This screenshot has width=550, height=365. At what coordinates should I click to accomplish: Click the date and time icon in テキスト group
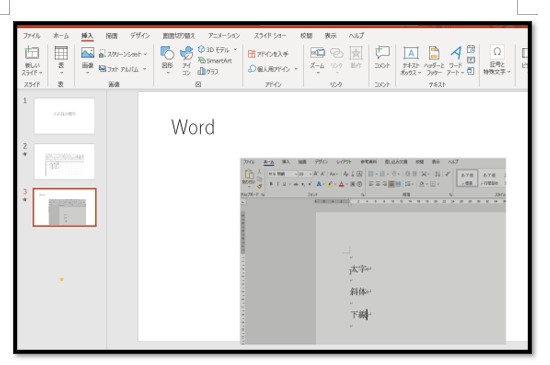click(x=471, y=49)
